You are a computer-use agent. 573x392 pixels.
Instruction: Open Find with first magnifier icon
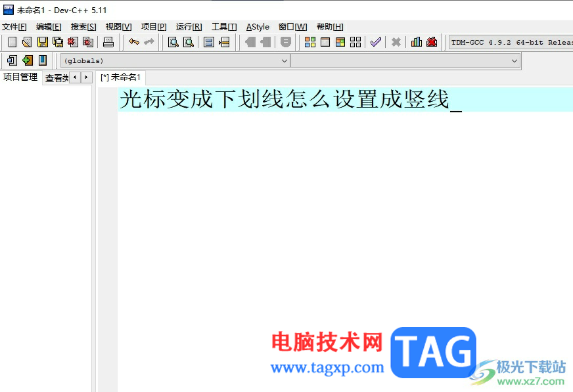tap(173, 42)
